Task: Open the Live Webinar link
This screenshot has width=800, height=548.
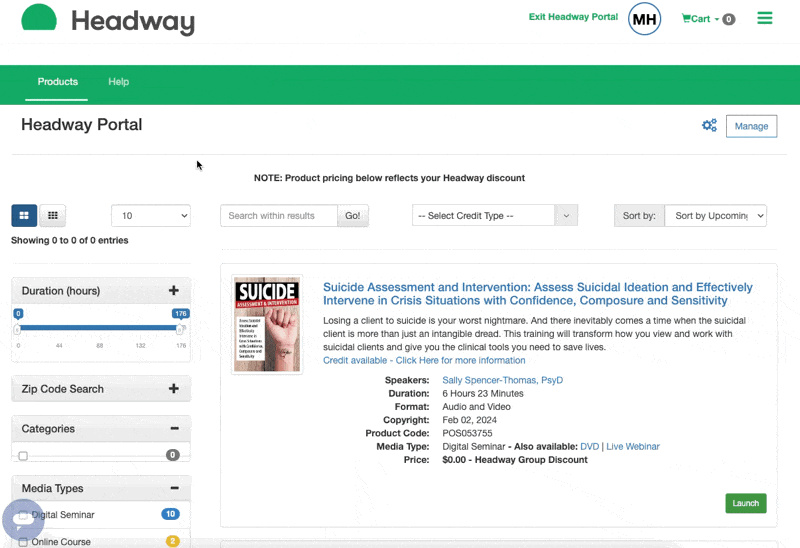Action: pyautogui.click(x=633, y=446)
